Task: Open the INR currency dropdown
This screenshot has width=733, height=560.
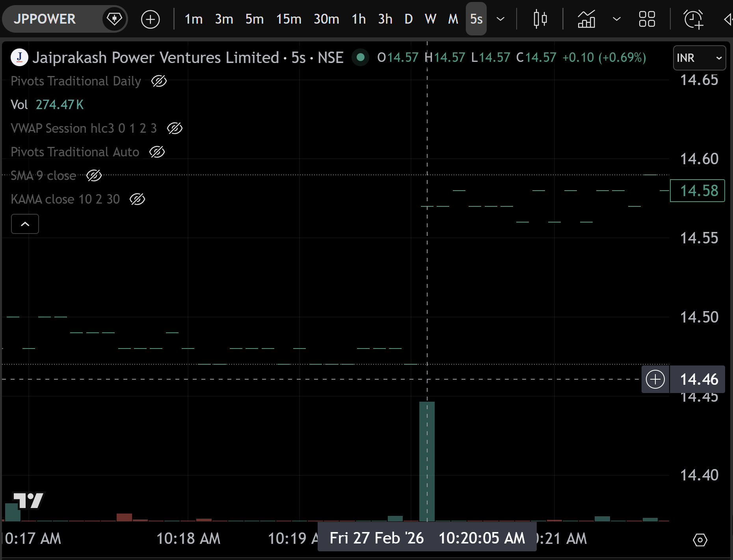Action: (x=699, y=58)
